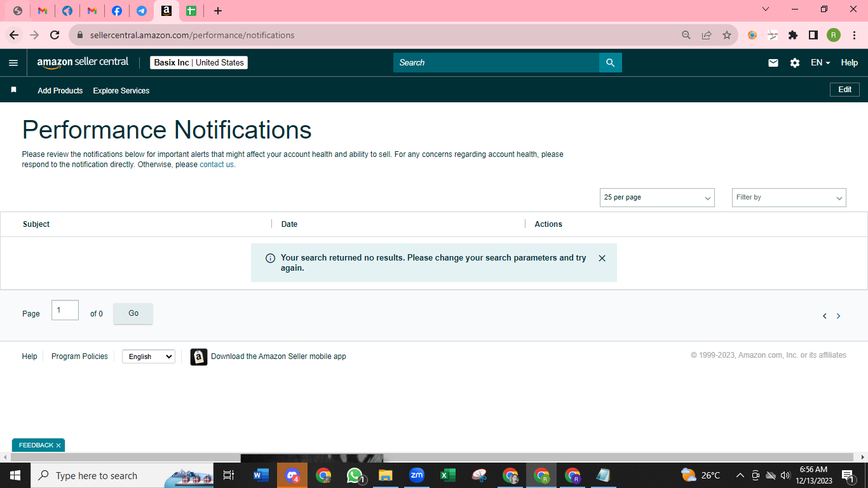Open the English language select in footer
Viewport: 868px width, 488px height.
pyautogui.click(x=149, y=356)
